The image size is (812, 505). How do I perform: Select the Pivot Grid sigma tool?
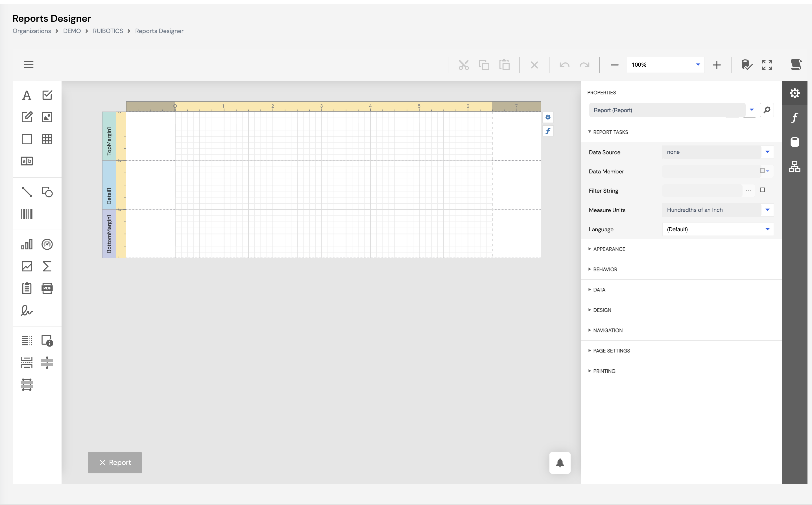pyautogui.click(x=47, y=266)
